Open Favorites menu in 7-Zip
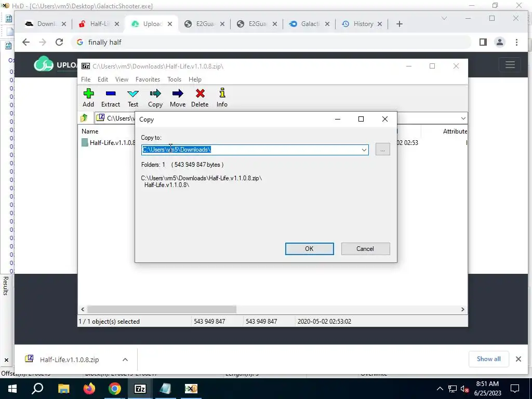The image size is (532, 399). [148, 79]
